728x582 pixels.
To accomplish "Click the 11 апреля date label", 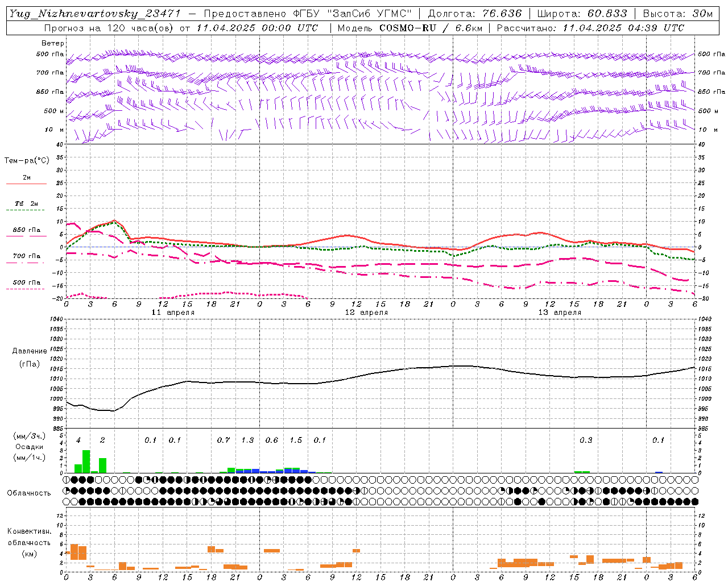I will [x=173, y=313].
